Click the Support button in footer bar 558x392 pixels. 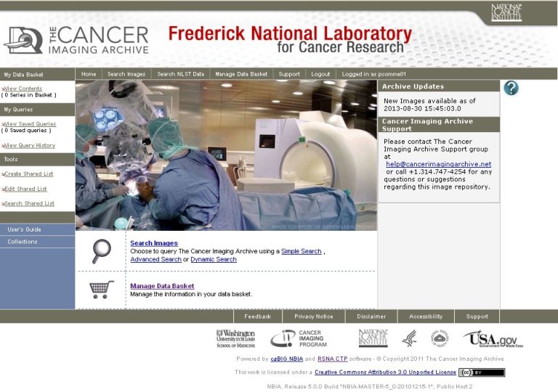(477, 317)
